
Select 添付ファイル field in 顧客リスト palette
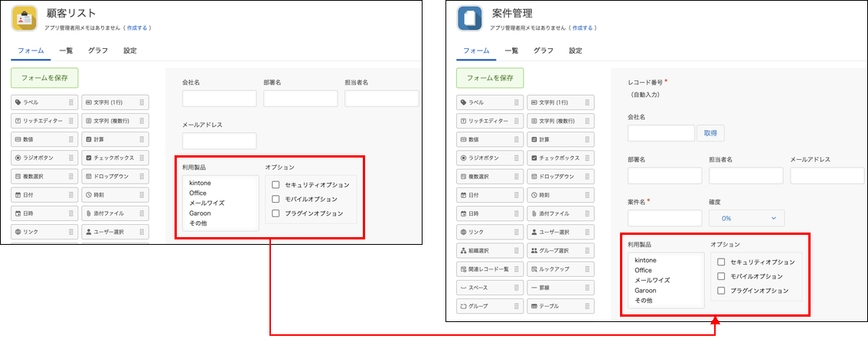pos(116,213)
